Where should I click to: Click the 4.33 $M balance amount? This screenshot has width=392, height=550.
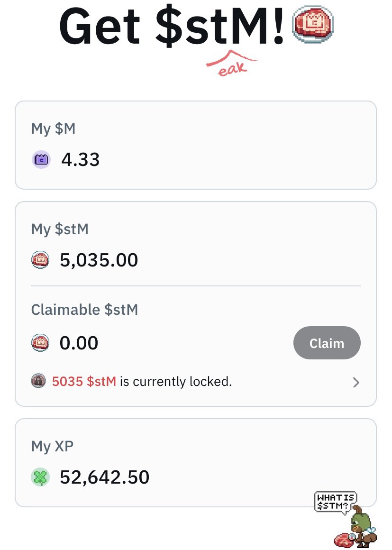click(81, 160)
